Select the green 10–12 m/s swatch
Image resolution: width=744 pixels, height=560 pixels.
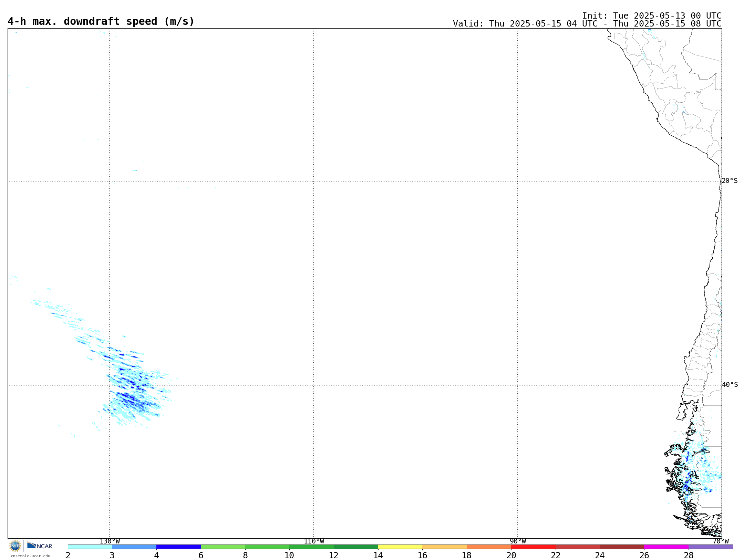coord(312,547)
